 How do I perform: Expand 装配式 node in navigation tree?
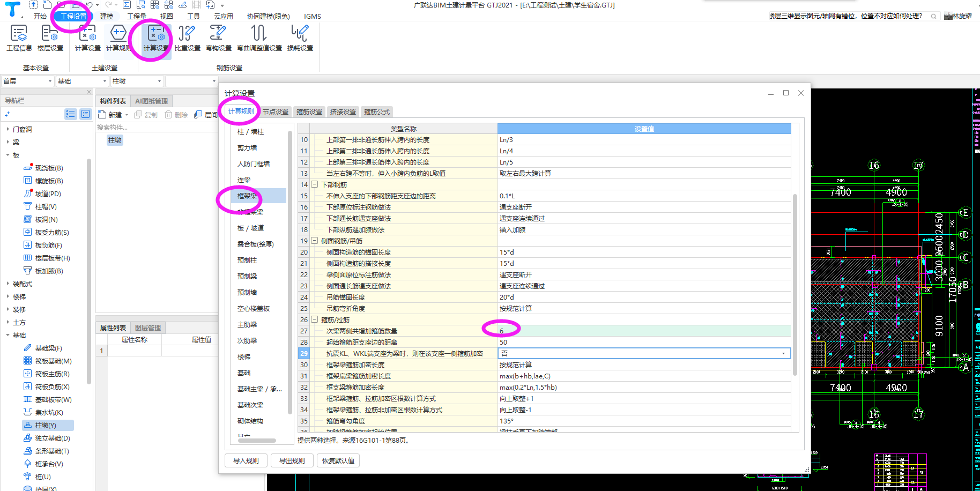click(8, 284)
